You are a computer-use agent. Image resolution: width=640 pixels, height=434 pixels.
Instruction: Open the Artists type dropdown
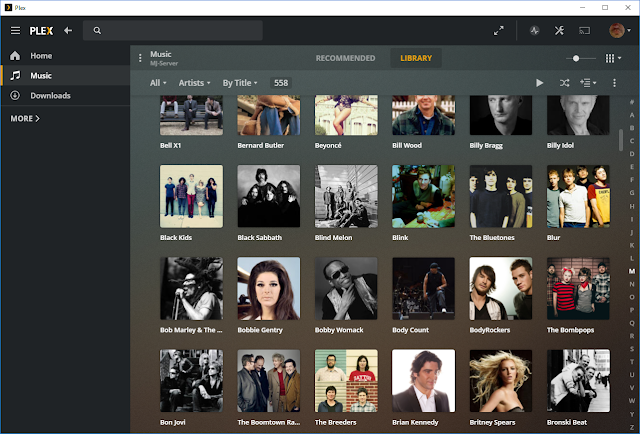tap(194, 83)
